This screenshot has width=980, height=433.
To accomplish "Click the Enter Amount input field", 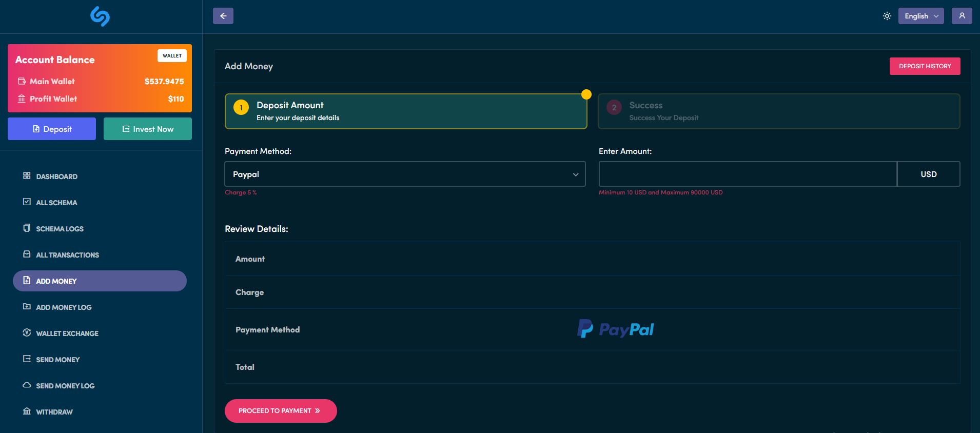I will [x=748, y=174].
